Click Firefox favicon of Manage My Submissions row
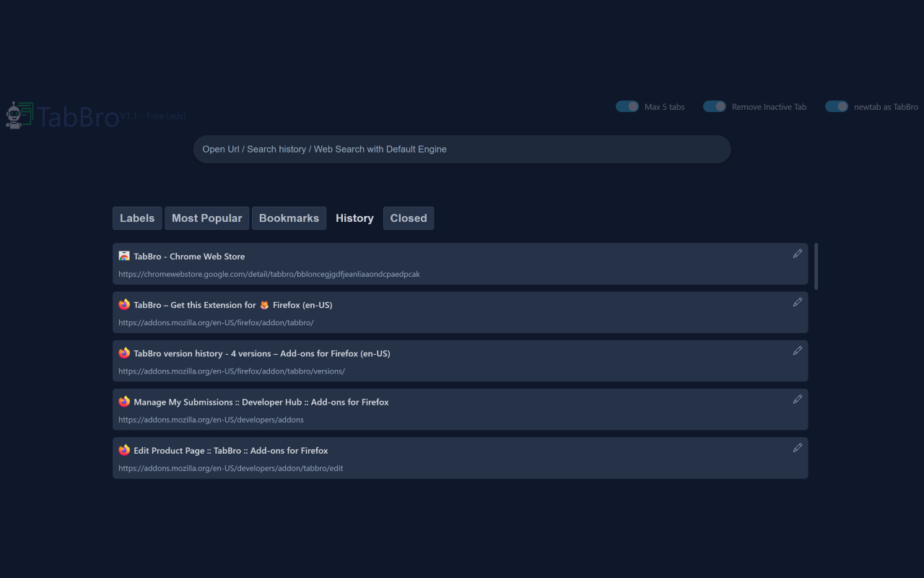This screenshot has width=924, height=578. pyautogui.click(x=124, y=401)
